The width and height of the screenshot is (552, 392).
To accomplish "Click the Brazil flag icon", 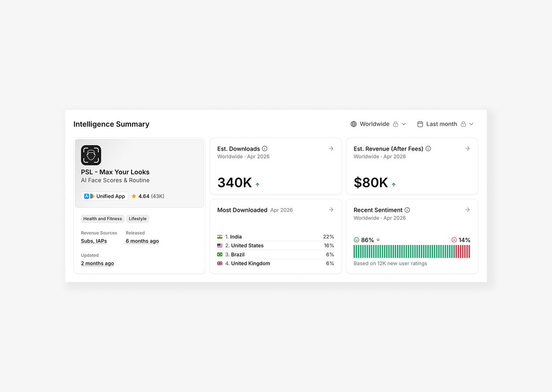I will (x=220, y=255).
